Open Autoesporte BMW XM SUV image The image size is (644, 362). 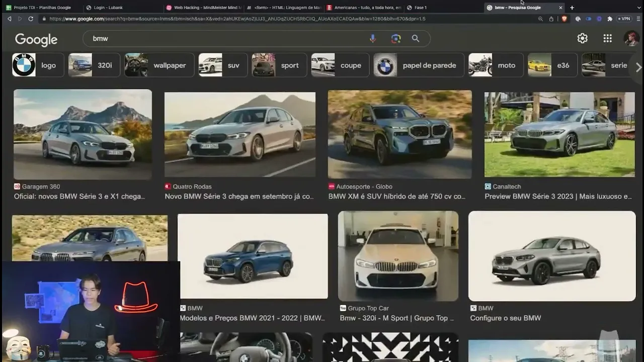click(400, 134)
